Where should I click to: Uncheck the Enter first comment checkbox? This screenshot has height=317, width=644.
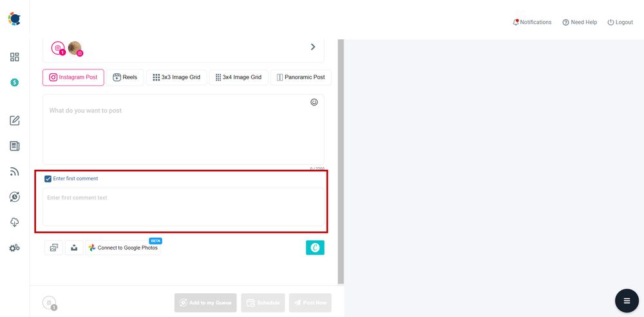tap(48, 179)
